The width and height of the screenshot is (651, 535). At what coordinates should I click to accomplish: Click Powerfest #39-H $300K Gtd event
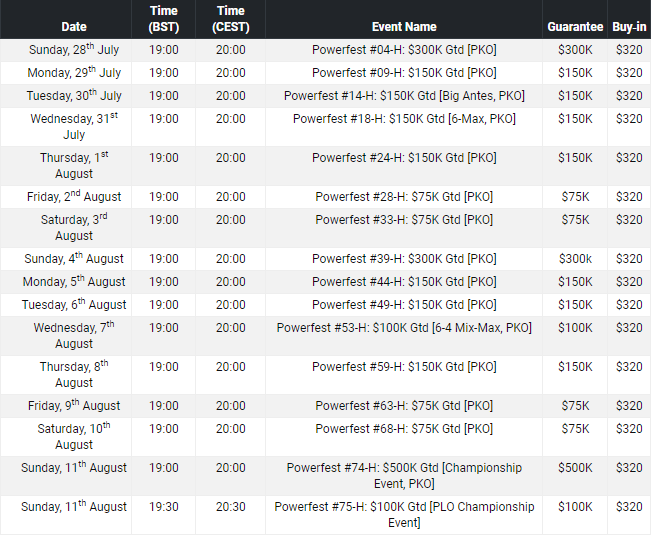tap(404, 259)
